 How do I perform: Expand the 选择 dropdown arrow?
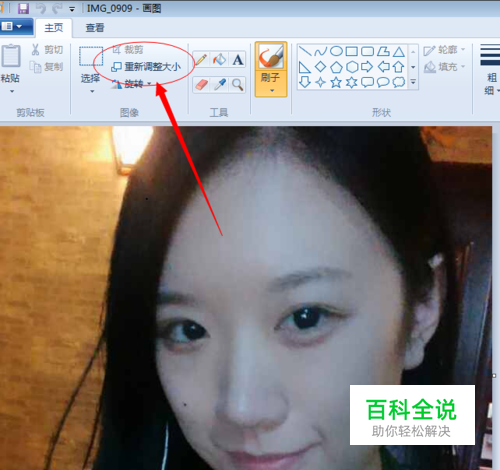[x=92, y=91]
